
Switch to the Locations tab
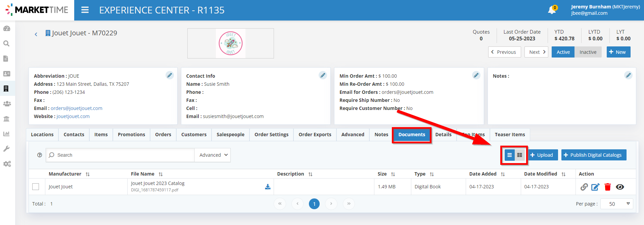click(x=42, y=135)
